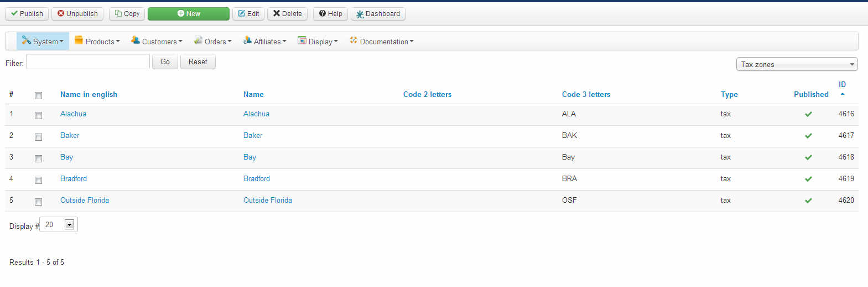Sort by Code 3 letters column

pyautogui.click(x=586, y=94)
